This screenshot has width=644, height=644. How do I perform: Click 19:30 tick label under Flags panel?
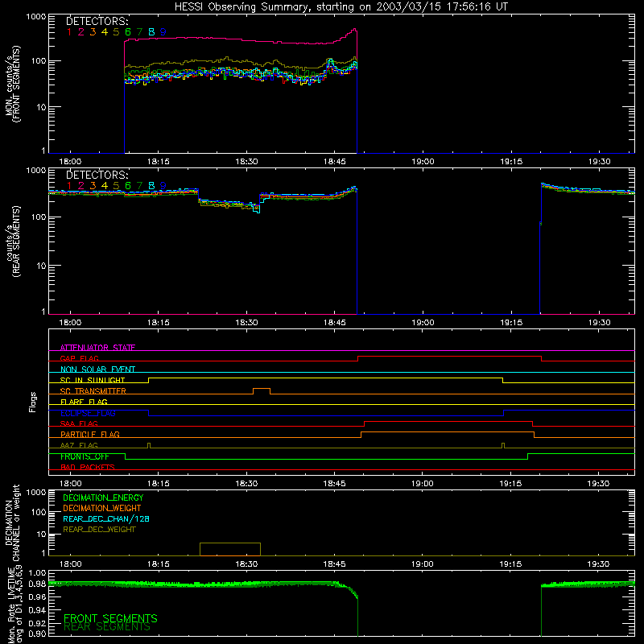(599, 484)
